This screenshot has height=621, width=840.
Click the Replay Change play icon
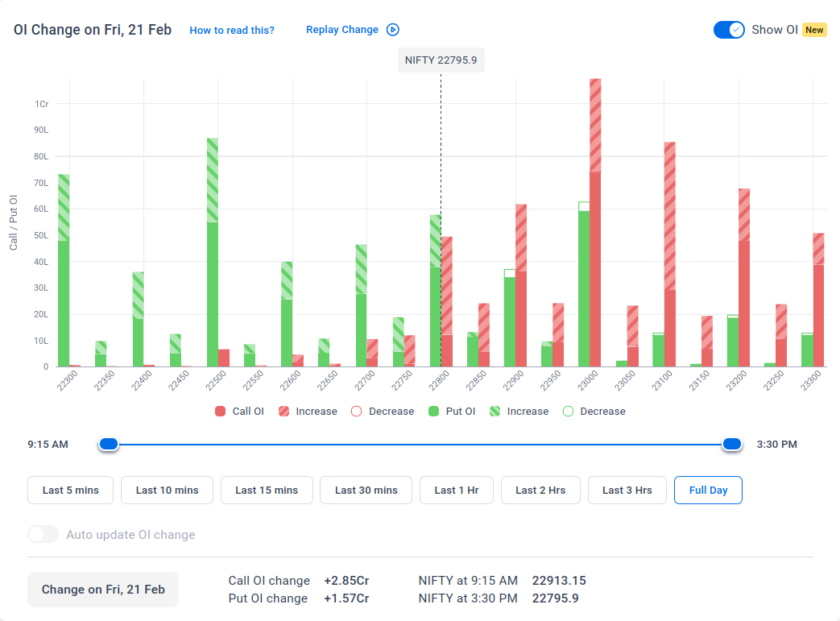393,30
